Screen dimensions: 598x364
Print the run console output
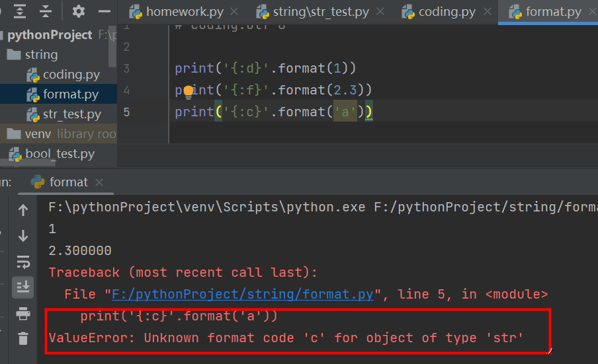(x=23, y=312)
